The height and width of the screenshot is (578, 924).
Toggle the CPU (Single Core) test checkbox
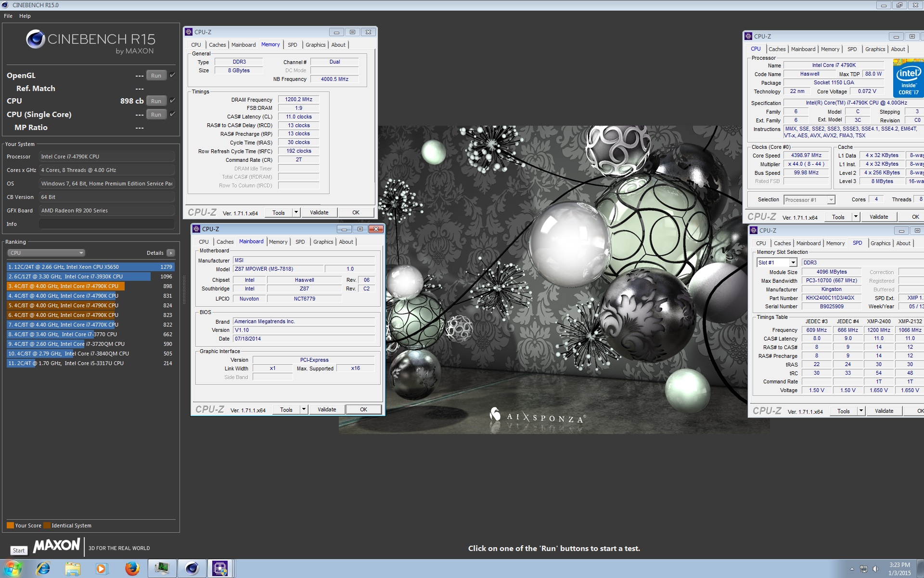click(x=172, y=114)
